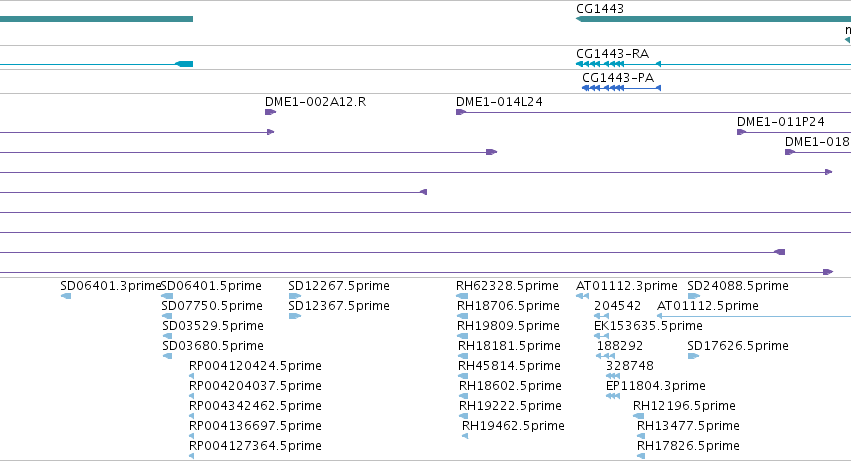Click the DME1-014L24 label
The width and height of the screenshot is (851, 461).
point(499,102)
